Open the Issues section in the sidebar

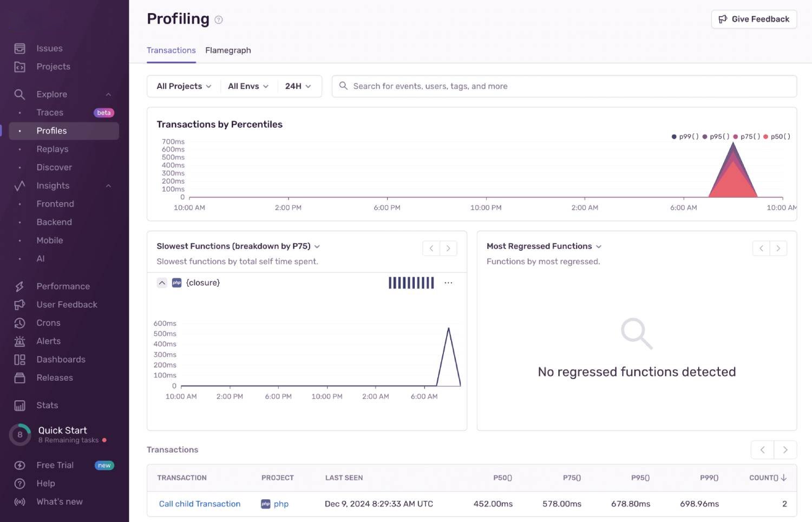(x=49, y=48)
